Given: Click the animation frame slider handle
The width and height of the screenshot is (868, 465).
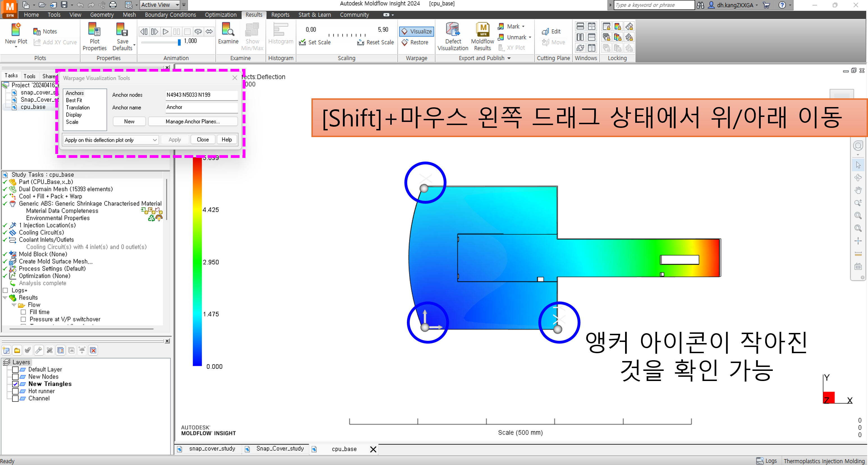Looking at the screenshot, I should coord(179,42).
